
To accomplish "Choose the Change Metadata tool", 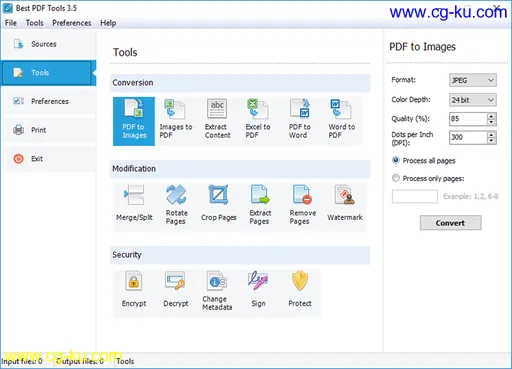I will click(x=217, y=293).
